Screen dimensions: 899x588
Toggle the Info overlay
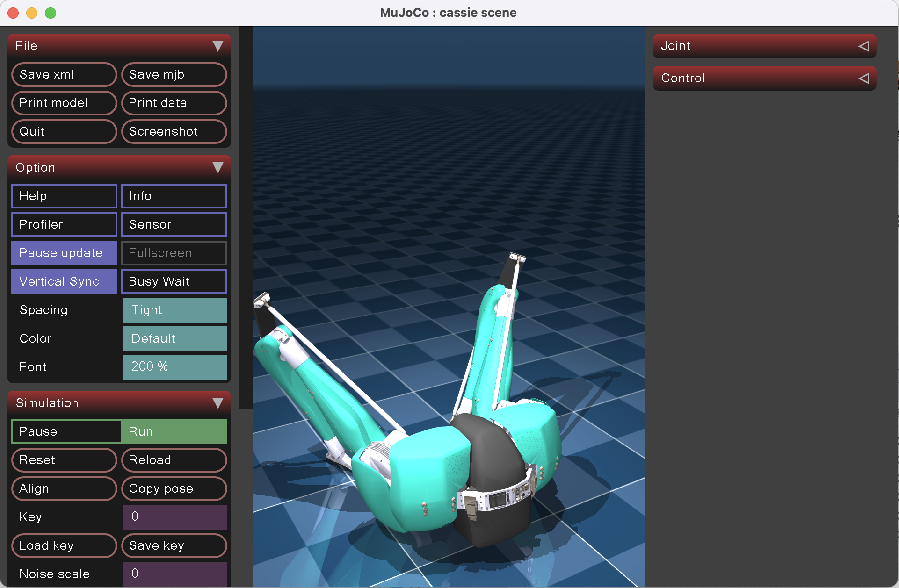click(174, 196)
